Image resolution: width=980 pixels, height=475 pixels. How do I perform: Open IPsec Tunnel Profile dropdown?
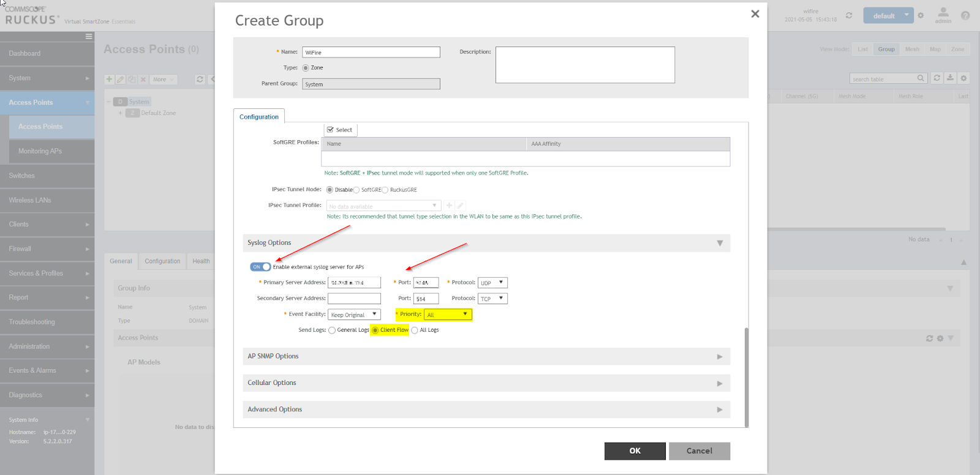coord(383,206)
